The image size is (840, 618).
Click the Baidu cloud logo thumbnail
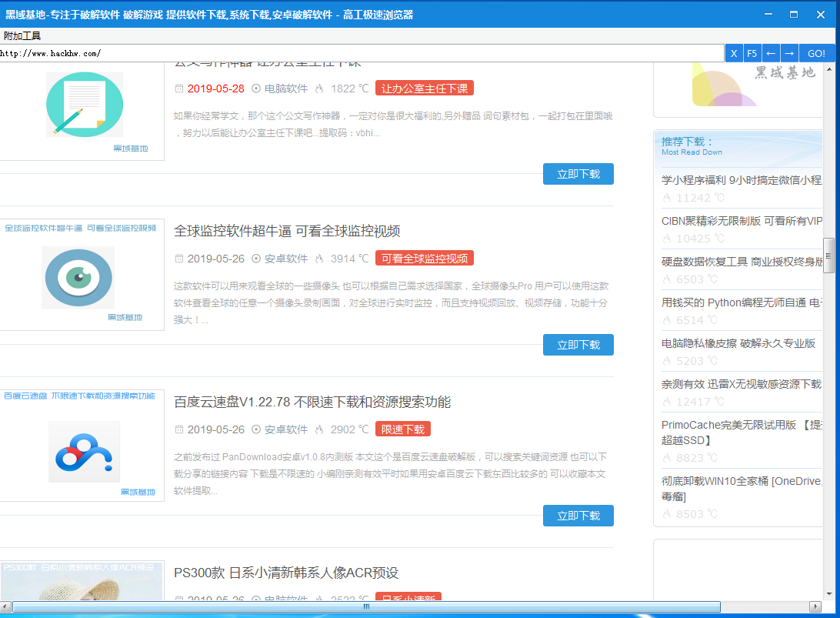84,452
